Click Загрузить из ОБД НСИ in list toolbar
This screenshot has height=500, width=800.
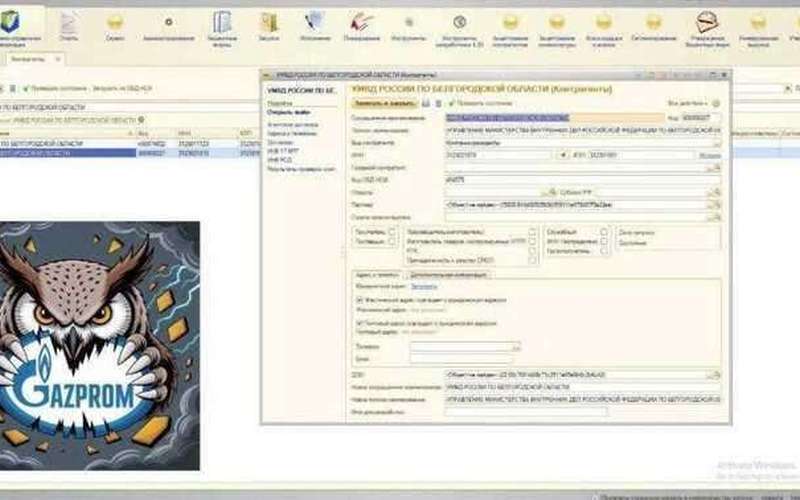(122, 88)
